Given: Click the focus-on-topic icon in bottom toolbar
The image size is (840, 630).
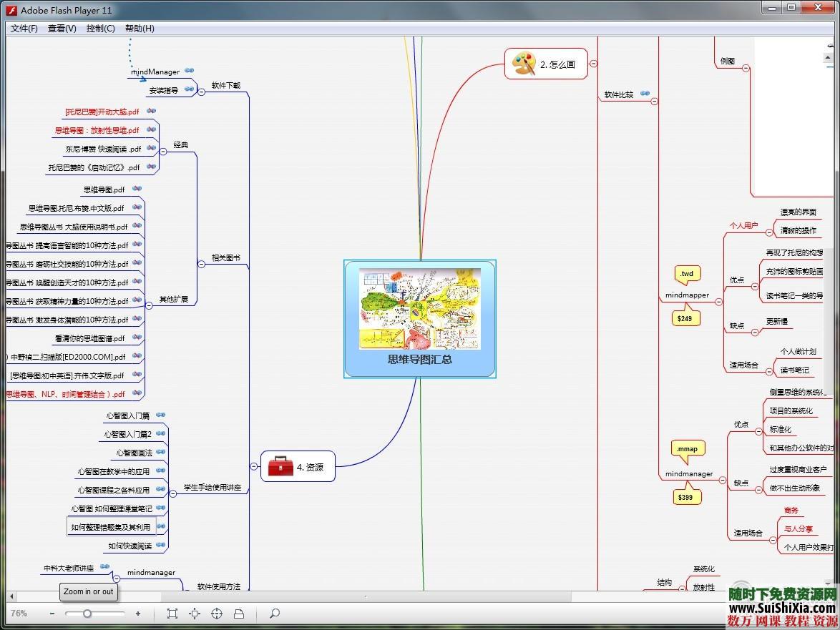Looking at the screenshot, I should coord(194,614).
